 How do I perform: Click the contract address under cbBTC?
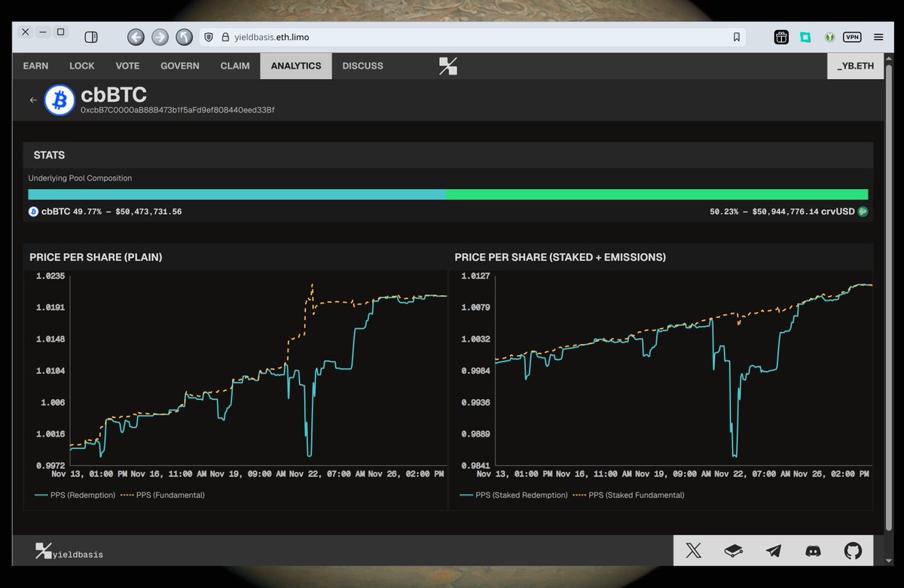[178, 110]
